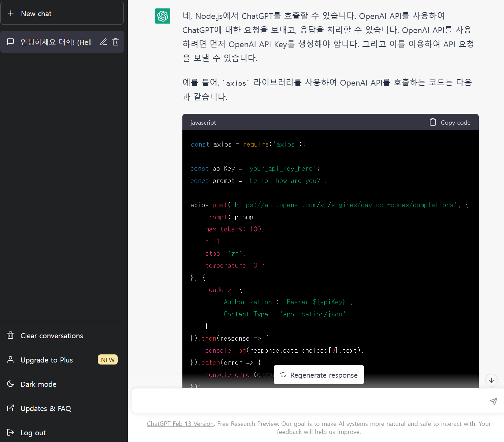This screenshot has height=442, width=504.
Task: Open Upgrade to Plus
Action: point(62,360)
